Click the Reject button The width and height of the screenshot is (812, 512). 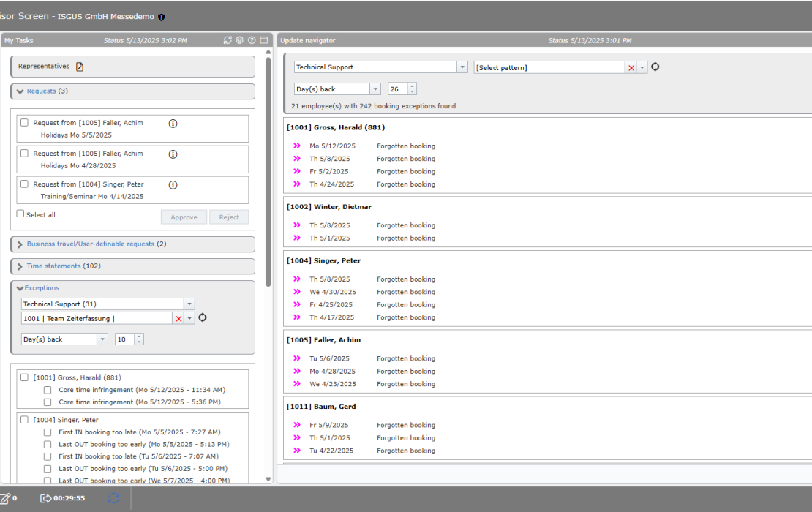(229, 217)
